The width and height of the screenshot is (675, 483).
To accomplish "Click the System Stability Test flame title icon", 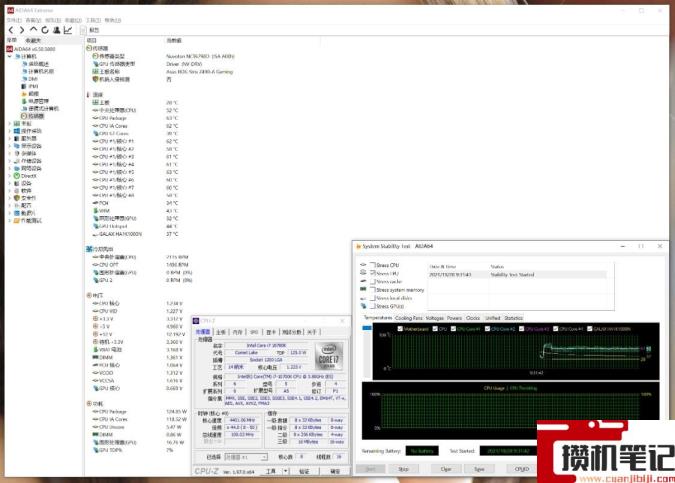I will pyautogui.click(x=358, y=246).
